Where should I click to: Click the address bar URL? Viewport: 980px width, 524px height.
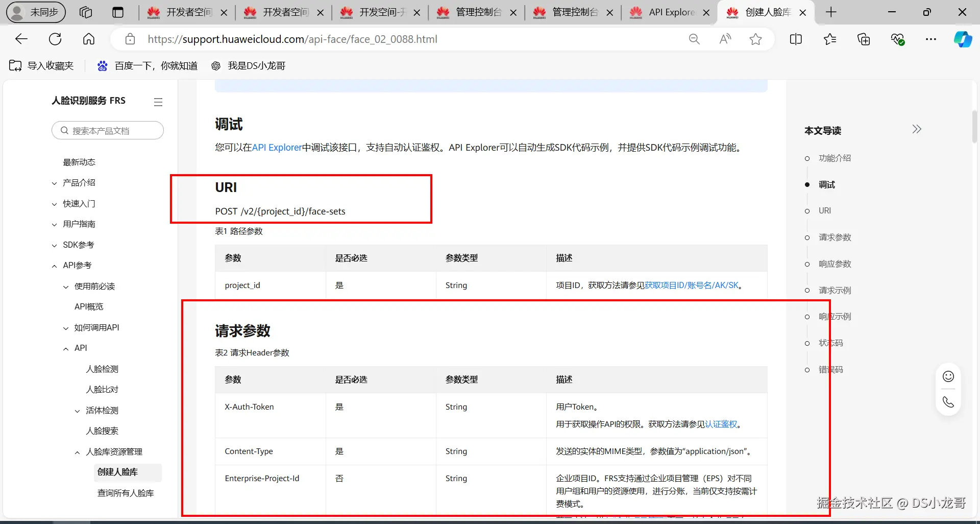[x=292, y=39]
